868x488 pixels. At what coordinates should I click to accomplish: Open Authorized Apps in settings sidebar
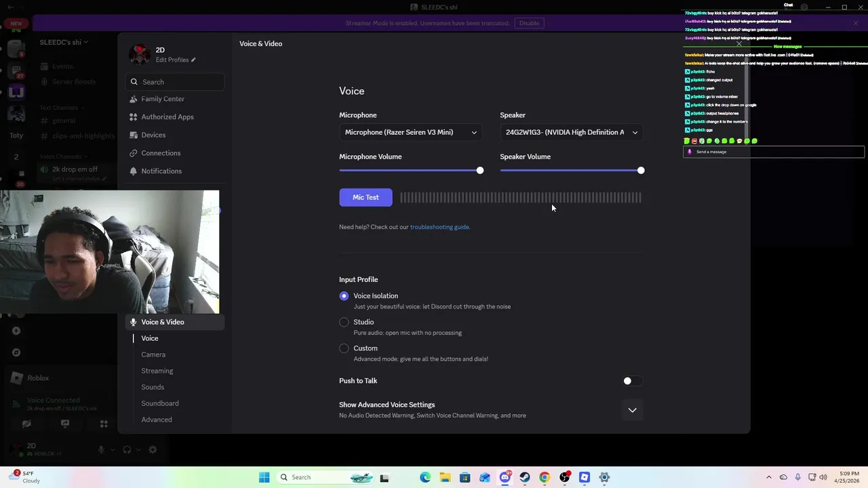(174, 117)
